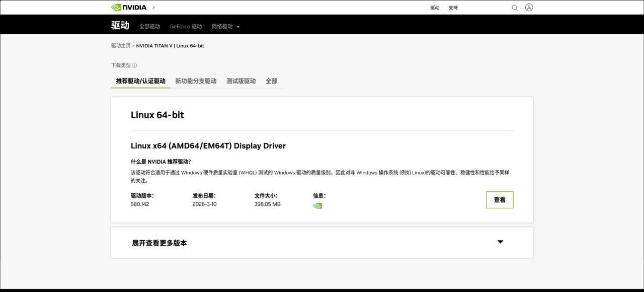644x292 pixels.
Task: Expand the 网络驱动 dropdown menu
Action: tap(225, 27)
